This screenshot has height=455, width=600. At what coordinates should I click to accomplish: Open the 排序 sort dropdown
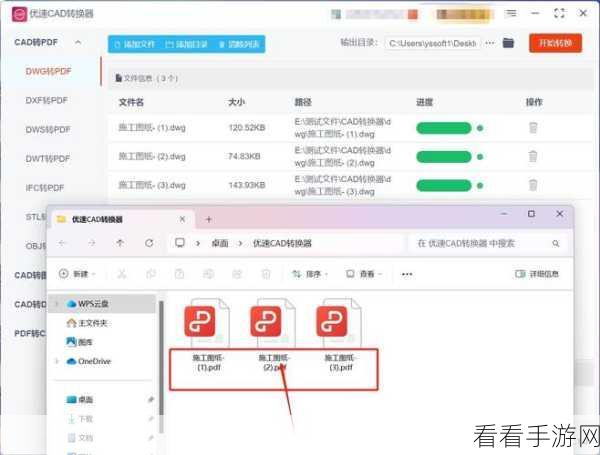coord(310,274)
